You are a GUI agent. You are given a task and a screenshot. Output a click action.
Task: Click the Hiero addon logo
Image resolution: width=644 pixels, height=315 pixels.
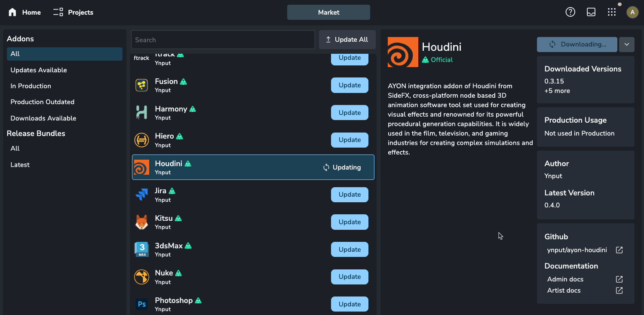[142, 140]
